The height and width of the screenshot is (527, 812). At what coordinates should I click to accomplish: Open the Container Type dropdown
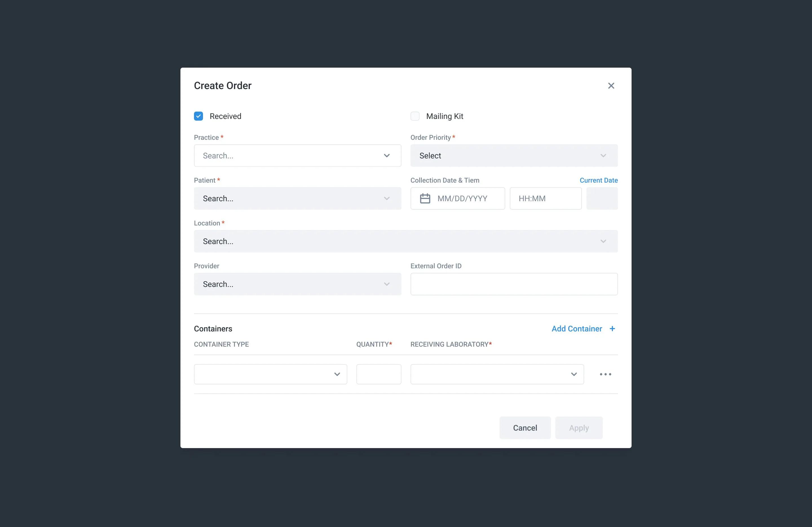click(271, 374)
